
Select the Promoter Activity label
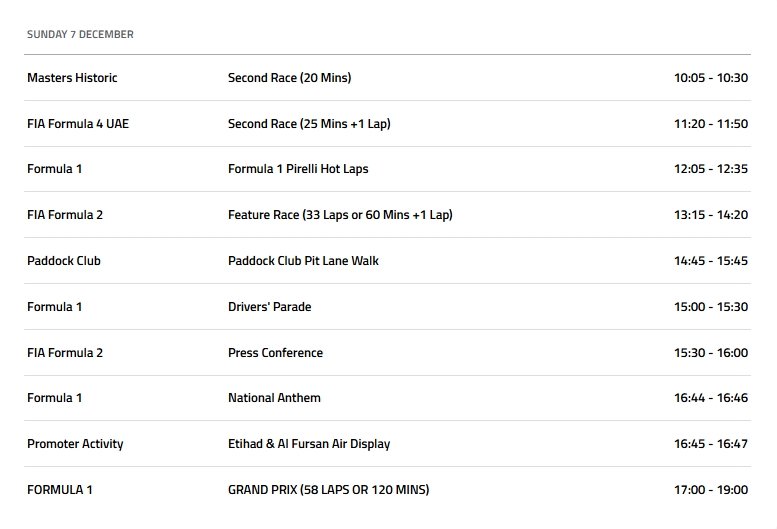click(75, 444)
